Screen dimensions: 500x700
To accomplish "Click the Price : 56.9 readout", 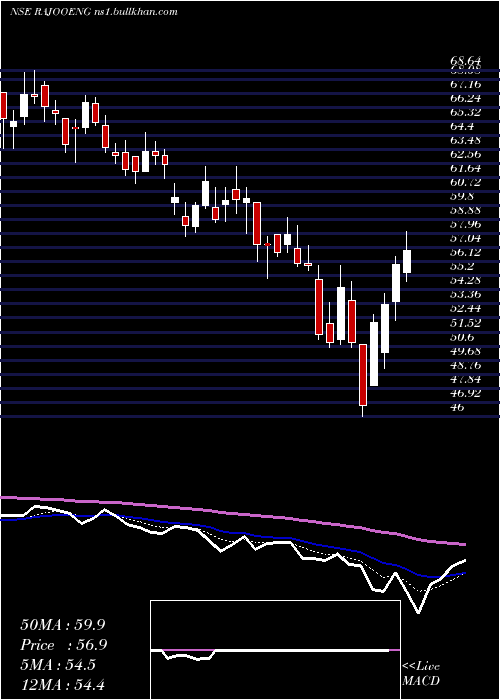I will pos(63,645).
